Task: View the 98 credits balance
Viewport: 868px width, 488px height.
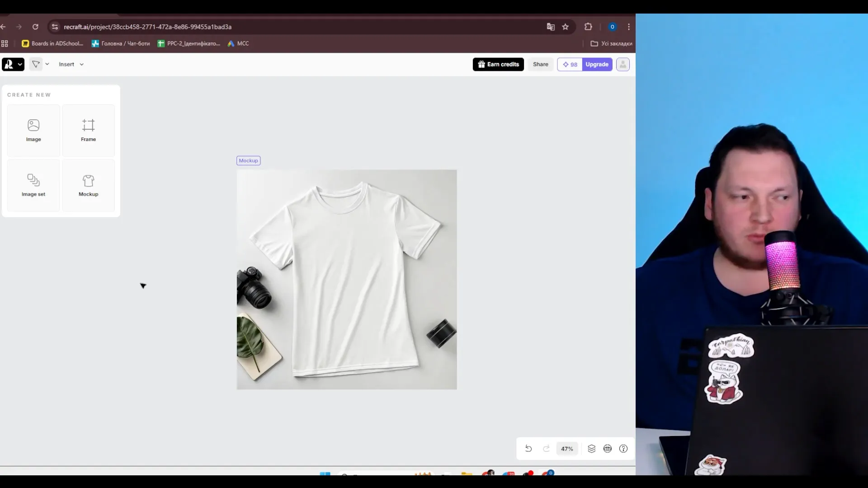Action: pos(570,64)
